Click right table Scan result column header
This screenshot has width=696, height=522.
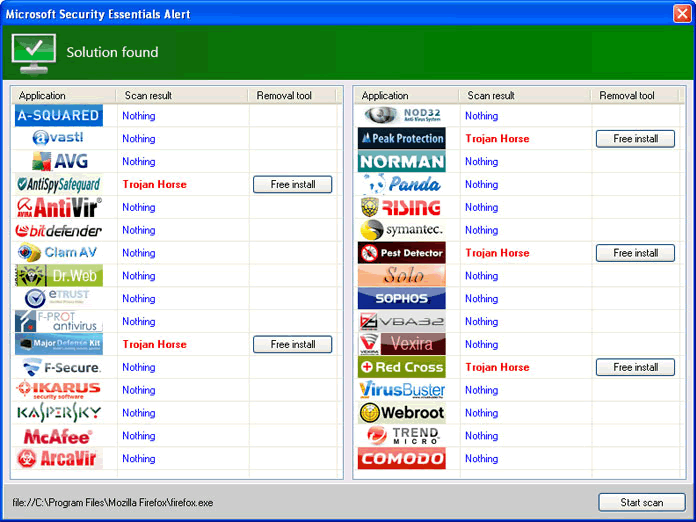click(x=525, y=95)
